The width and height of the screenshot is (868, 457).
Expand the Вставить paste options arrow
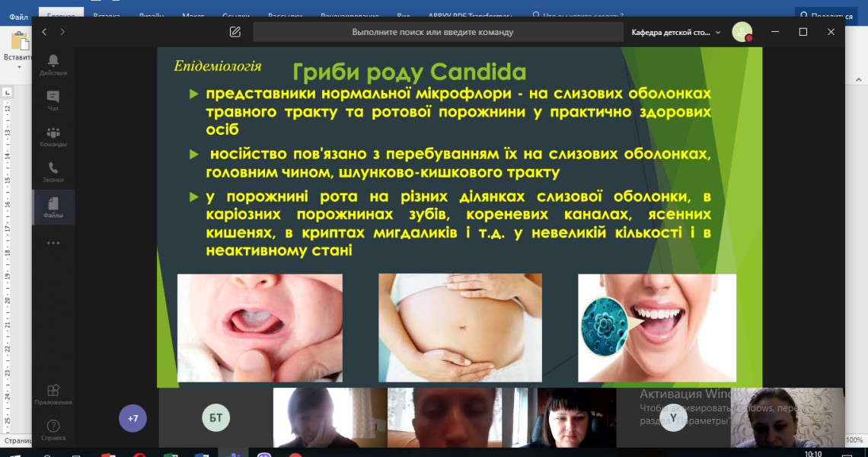click(18, 67)
